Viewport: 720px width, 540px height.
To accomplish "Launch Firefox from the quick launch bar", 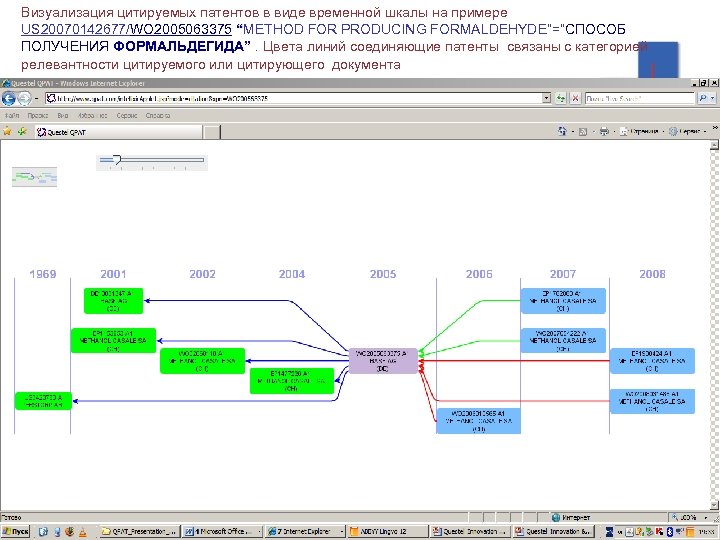I will click(70, 532).
